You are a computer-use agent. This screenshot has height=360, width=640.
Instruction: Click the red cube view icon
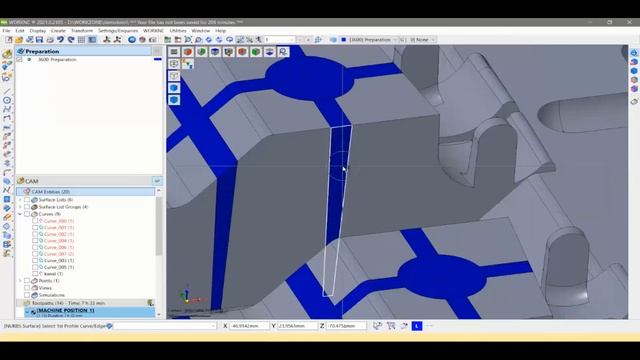188,52
